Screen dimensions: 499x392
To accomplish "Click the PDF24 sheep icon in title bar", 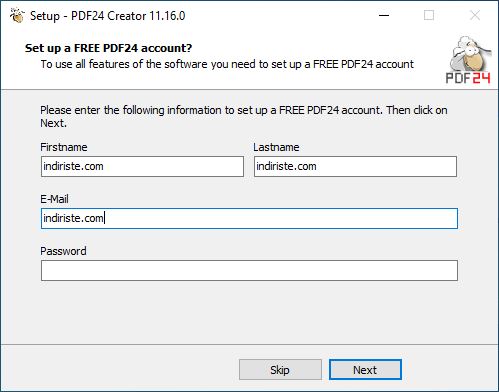I will click(x=17, y=15).
